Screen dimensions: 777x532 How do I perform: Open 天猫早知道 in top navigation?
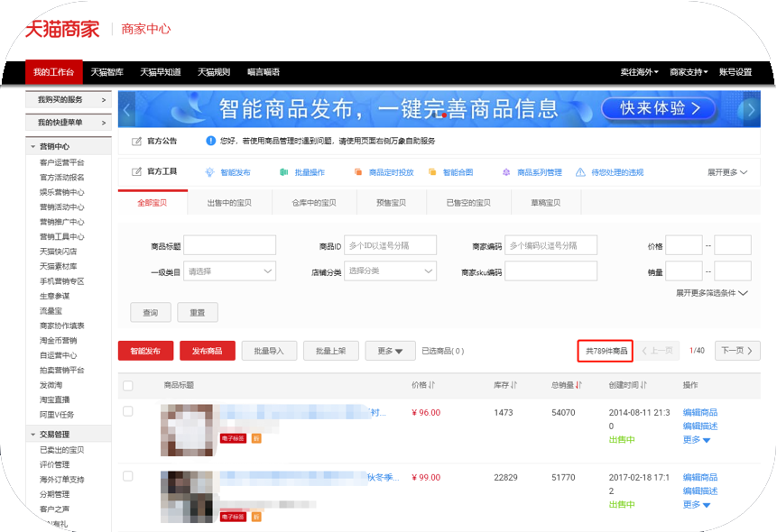161,72
